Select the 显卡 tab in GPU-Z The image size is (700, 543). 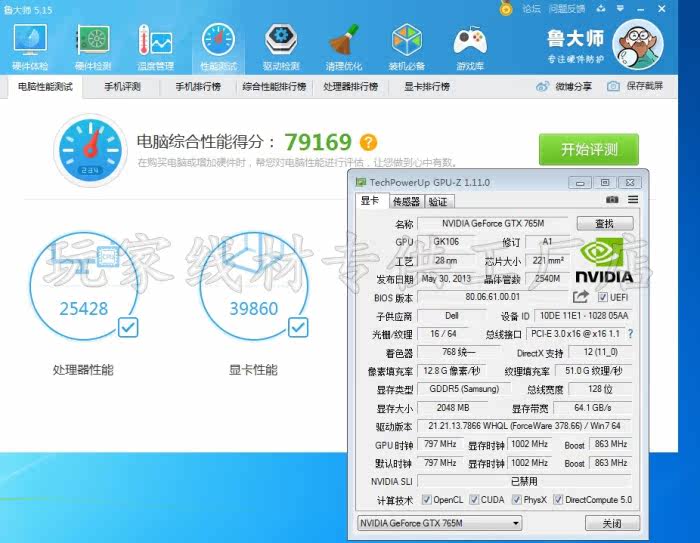(371, 201)
